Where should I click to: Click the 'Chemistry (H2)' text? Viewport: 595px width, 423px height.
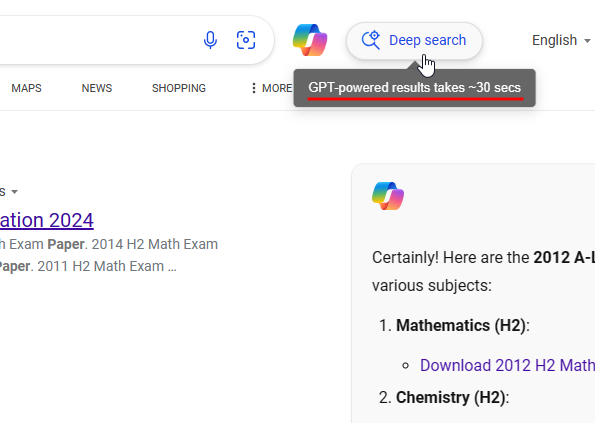450,398
